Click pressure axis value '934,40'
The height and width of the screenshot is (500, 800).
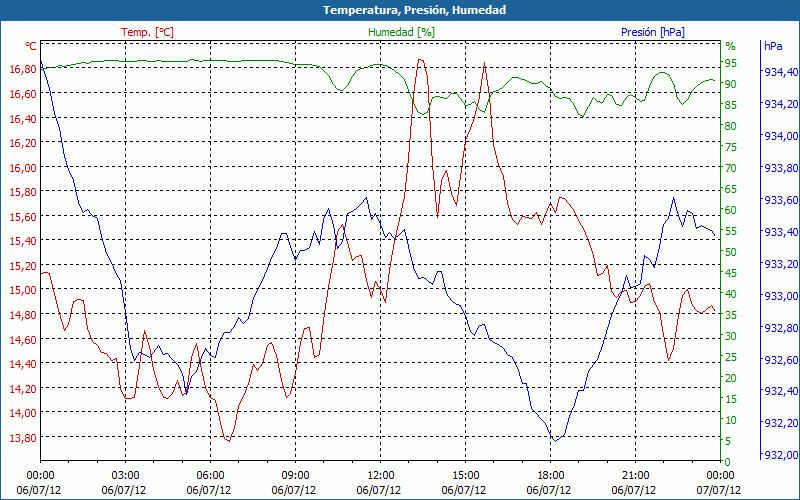(x=781, y=72)
